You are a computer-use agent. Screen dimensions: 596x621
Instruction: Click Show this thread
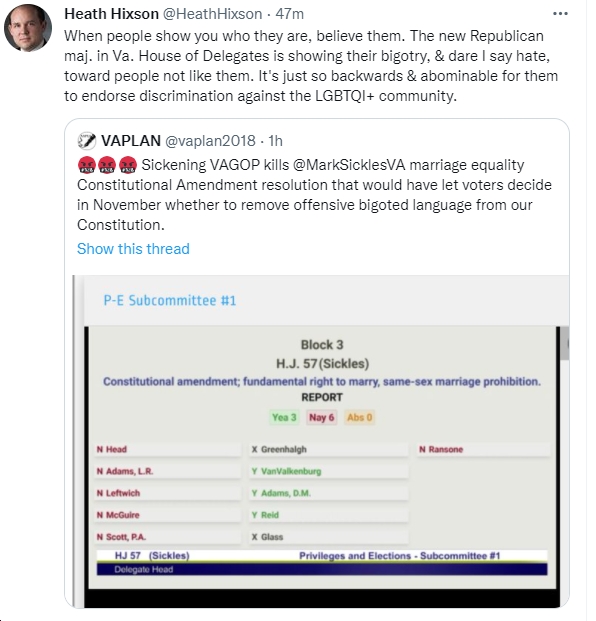coord(133,249)
